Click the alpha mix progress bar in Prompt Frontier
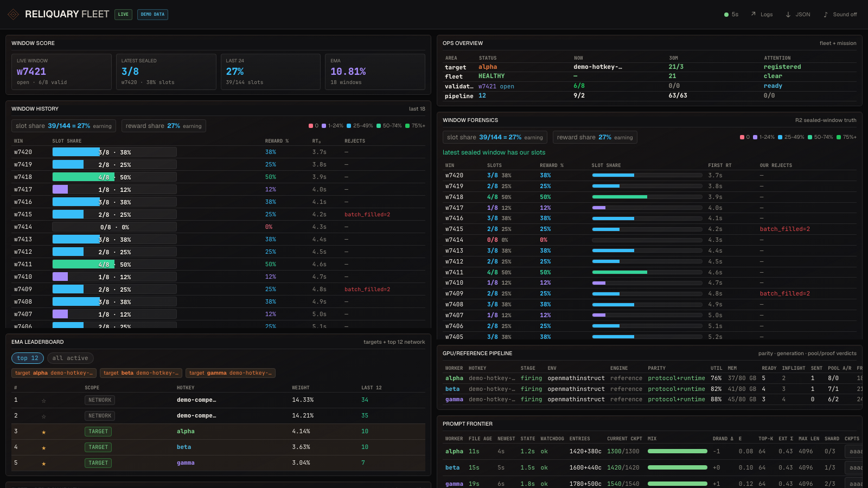 tap(678, 451)
